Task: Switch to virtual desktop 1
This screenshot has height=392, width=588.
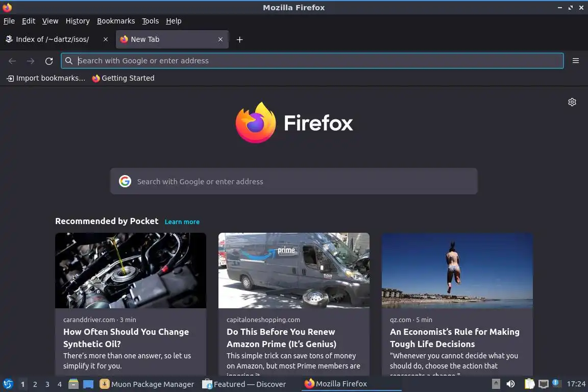Action: (x=22, y=384)
